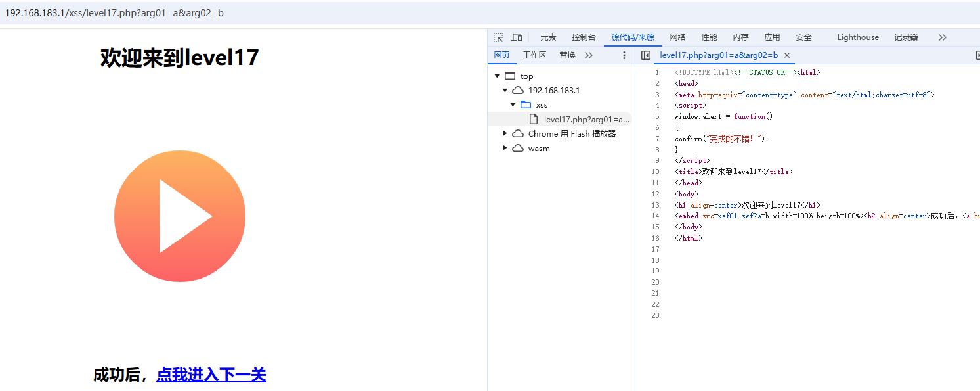Image resolution: width=980 pixels, height=391 pixels.
Task: Open the 性能 panel tab
Action: point(709,37)
